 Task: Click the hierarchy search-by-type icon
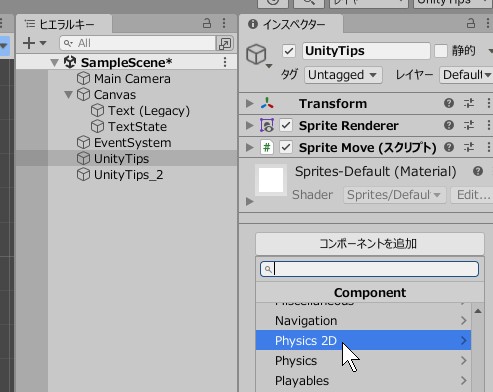tap(225, 43)
